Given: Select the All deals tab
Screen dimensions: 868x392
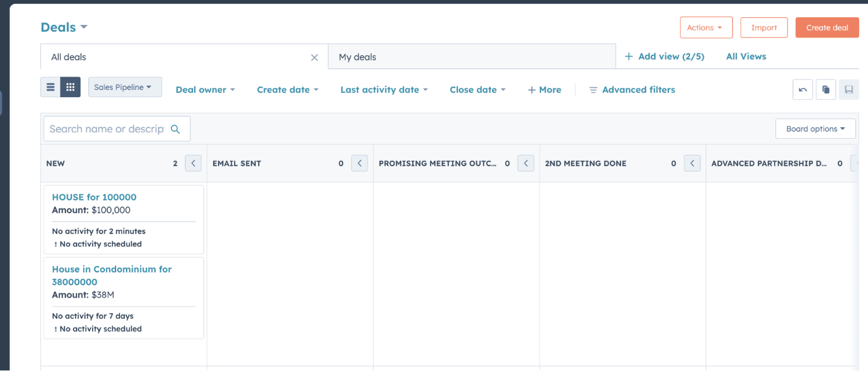Looking at the screenshot, I should 184,57.
